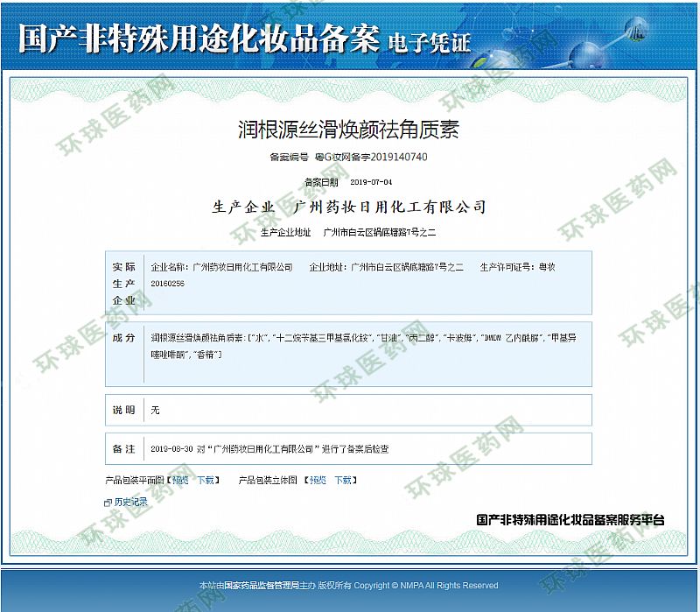Click the 国产非特殊用途化妆品备案 header title
The width and height of the screenshot is (700, 612).
tap(199, 39)
